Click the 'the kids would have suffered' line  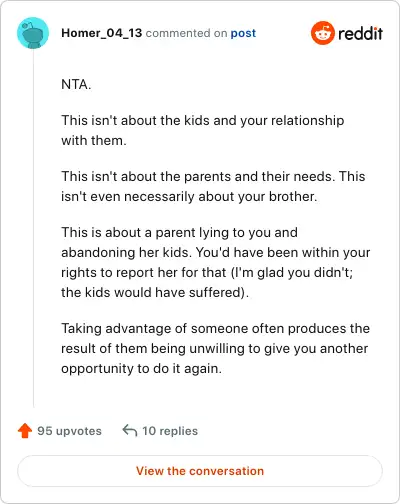(155, 292)
